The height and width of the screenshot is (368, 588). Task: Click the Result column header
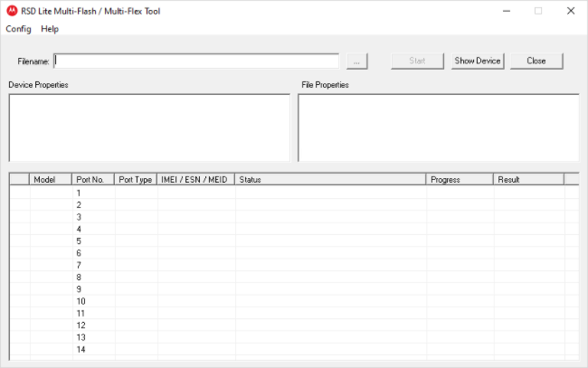[528, 180]
